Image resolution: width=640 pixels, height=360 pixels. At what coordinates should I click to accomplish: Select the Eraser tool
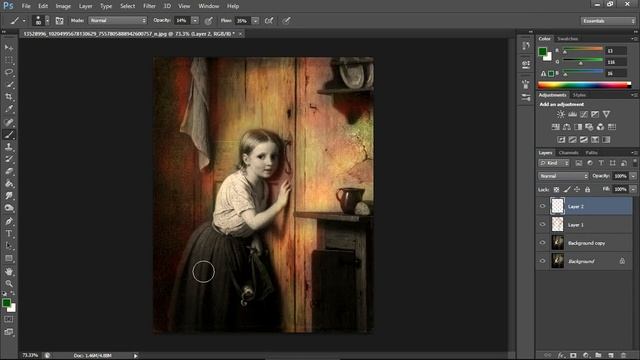click(x=9, y=171)
